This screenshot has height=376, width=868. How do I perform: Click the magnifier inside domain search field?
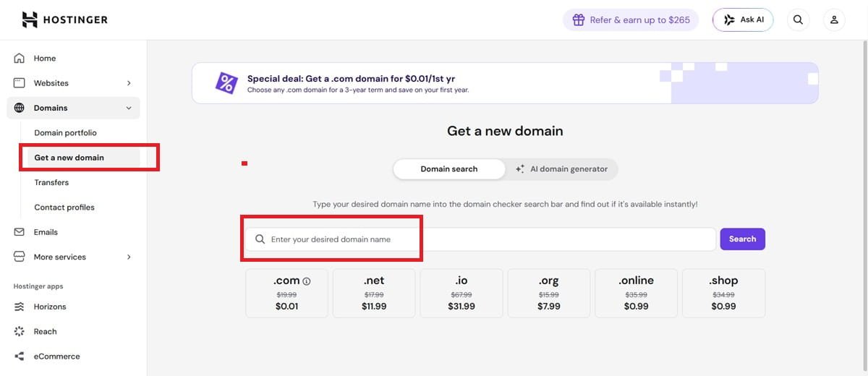tap(260, 239)
